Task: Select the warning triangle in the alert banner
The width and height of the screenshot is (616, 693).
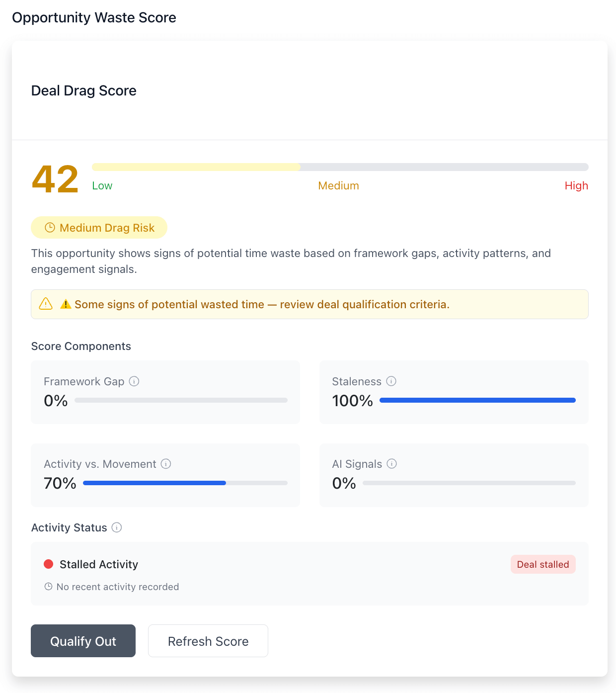Action: click(x=45, y=304)
